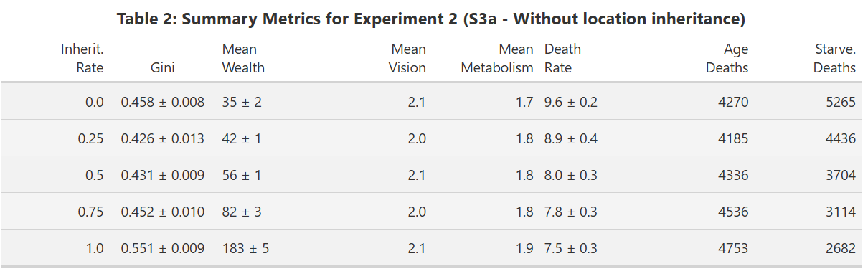Click the Gini column header
Screen dimensions: 868x274
point(163,67)
